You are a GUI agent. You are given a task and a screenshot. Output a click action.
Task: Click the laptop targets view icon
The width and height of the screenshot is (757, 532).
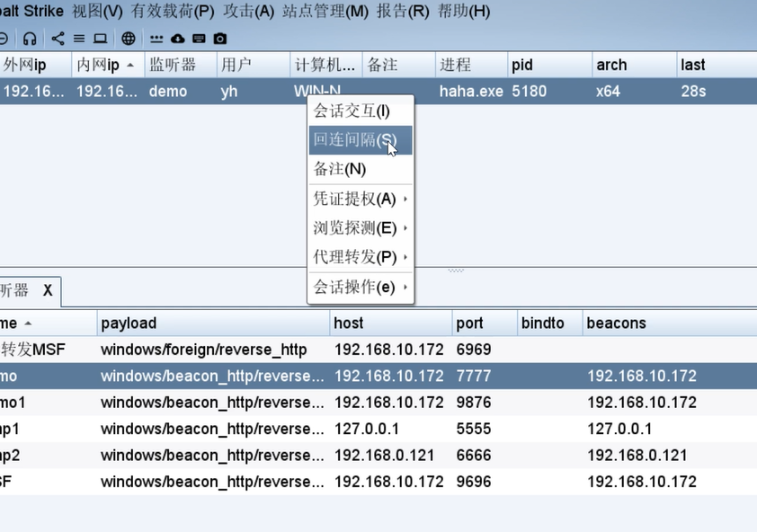pyautogui.click(x=101, y=39)
